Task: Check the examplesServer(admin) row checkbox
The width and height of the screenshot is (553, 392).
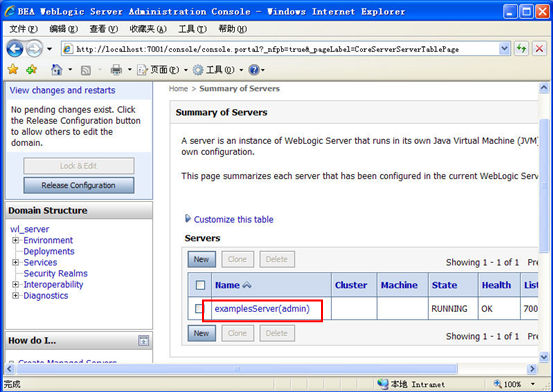Action: point(200,309)
